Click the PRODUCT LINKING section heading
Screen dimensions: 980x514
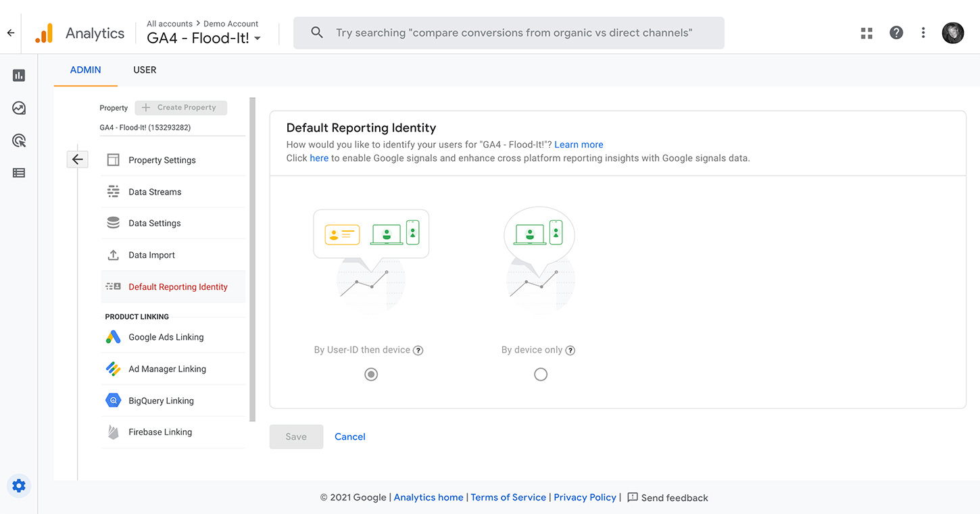(137, 317)
